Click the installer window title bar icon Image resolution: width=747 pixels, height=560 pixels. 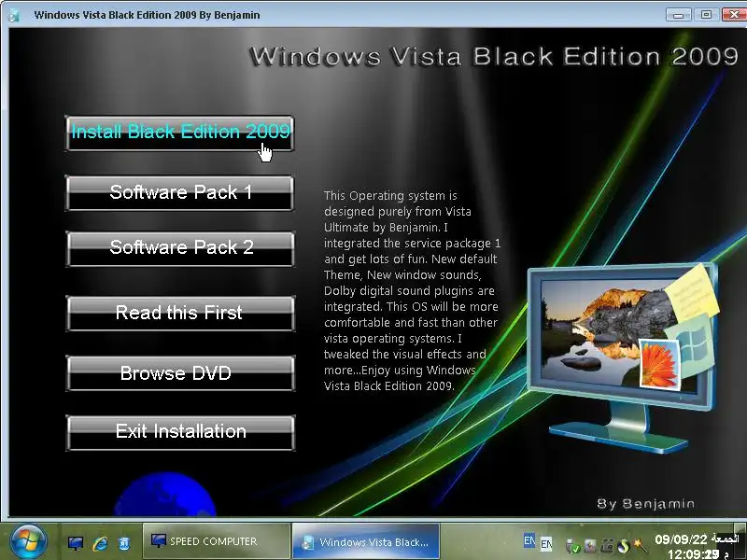15,15
